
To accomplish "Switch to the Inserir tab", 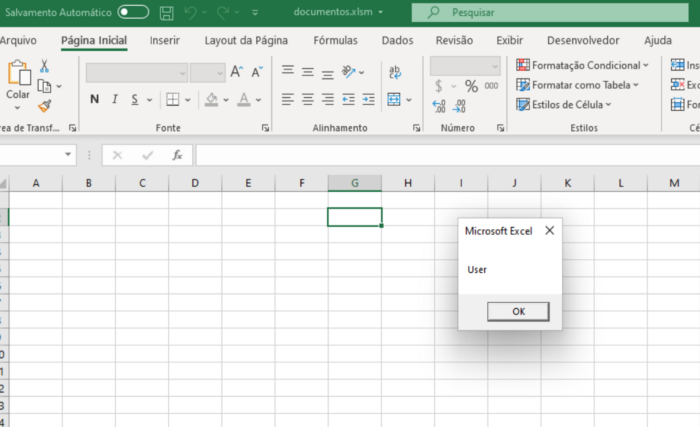I will [x=165, y=40].
